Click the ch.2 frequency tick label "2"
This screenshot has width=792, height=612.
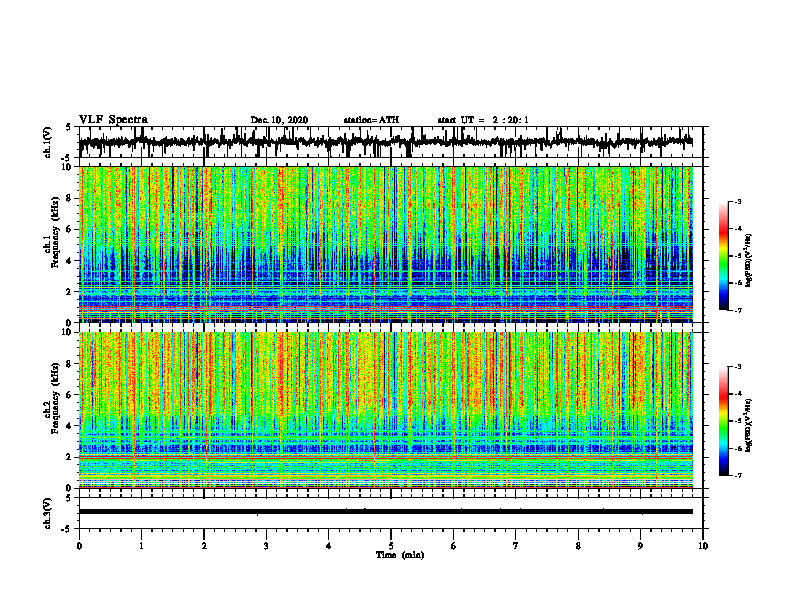(x=69, y=457)
